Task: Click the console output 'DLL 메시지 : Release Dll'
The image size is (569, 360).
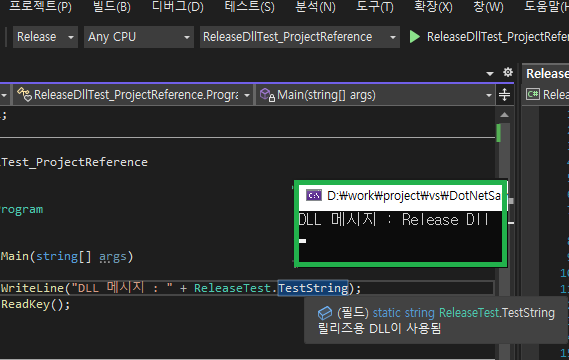Action: 393,220
